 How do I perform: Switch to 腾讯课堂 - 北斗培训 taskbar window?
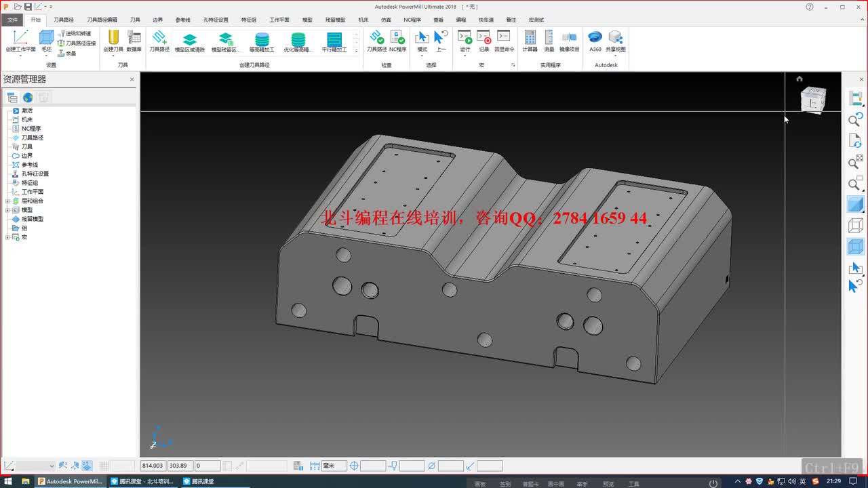[x=142, y=481]
